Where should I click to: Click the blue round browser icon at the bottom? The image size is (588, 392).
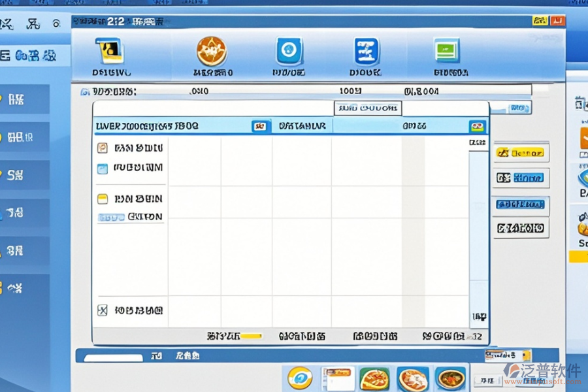pos(301,378)
